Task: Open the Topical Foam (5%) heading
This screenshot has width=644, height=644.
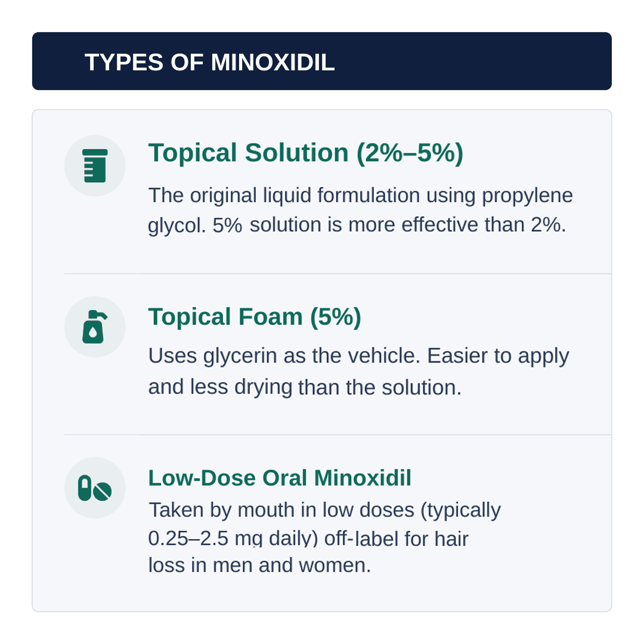Action: tap(255, 317)
